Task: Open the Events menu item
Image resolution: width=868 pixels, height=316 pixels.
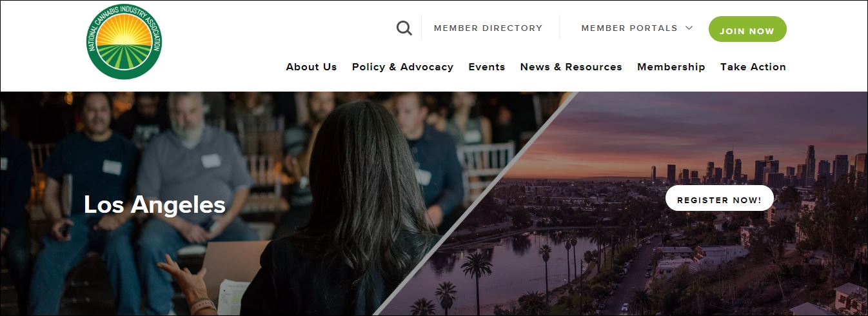Action: click(487, 67)
